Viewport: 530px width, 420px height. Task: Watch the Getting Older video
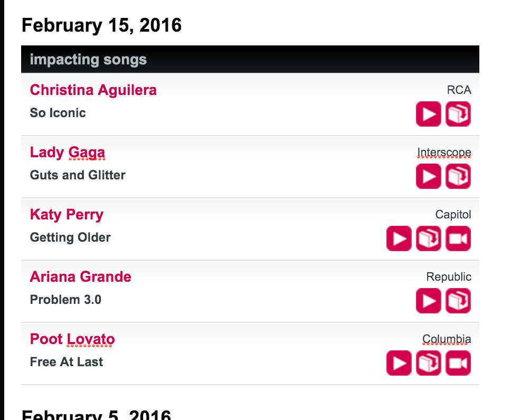click(458, 238)
